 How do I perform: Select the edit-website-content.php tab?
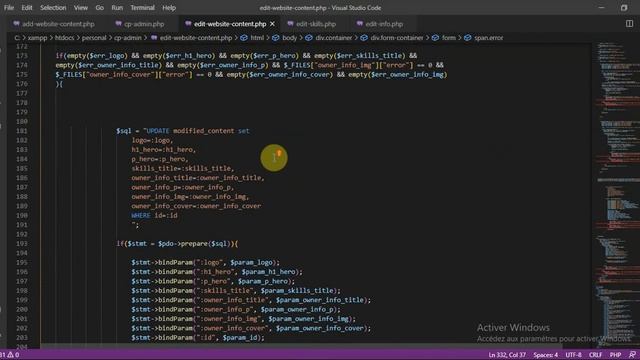(230, 24)
